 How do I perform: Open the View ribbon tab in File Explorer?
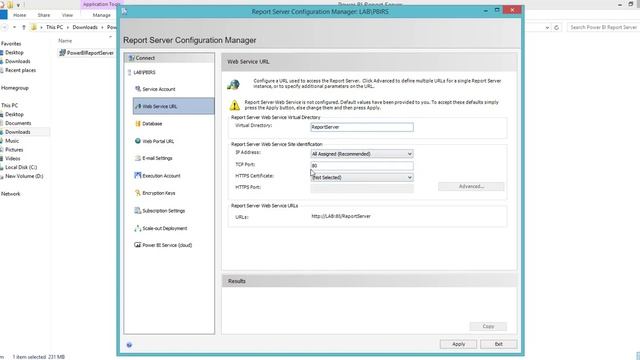pyautogui.click(x=67, y=15)
